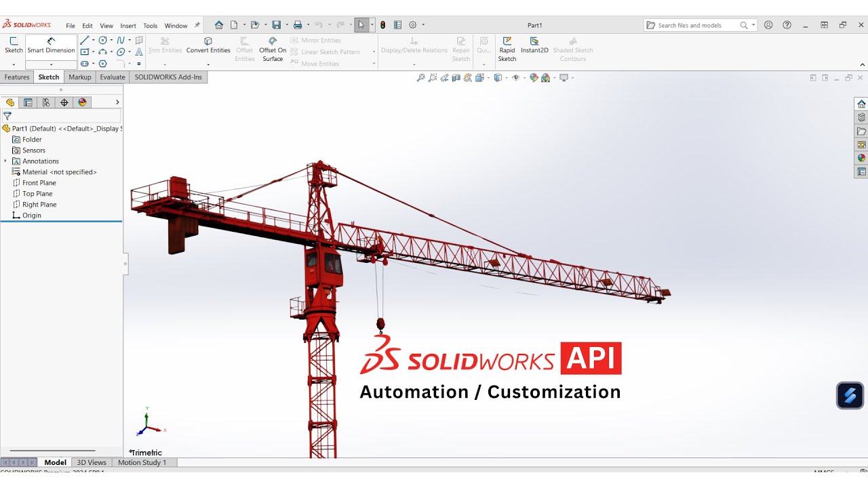Open the PropertyManager tab

pyautogui.click(x=28, y=102)
